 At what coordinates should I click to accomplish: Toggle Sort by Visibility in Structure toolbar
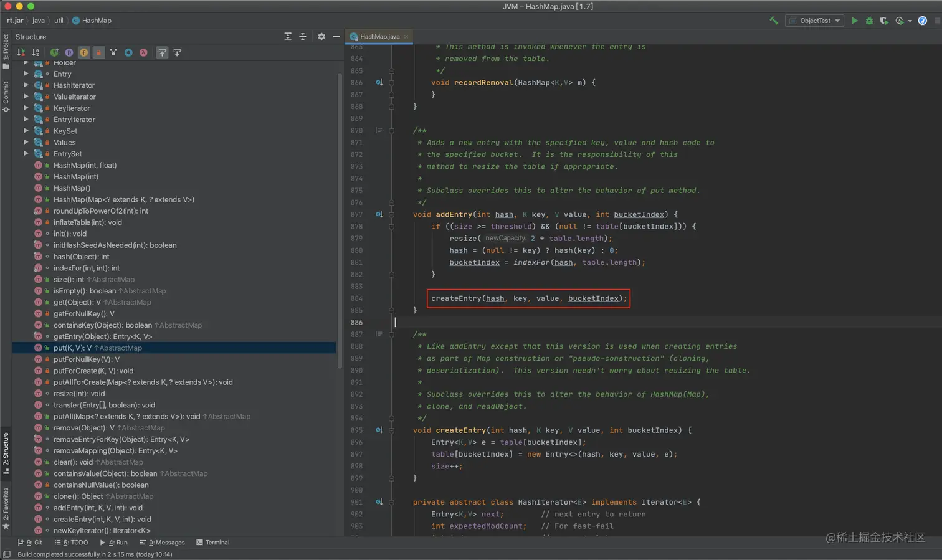pyautogui.click(x=21, y=52)
